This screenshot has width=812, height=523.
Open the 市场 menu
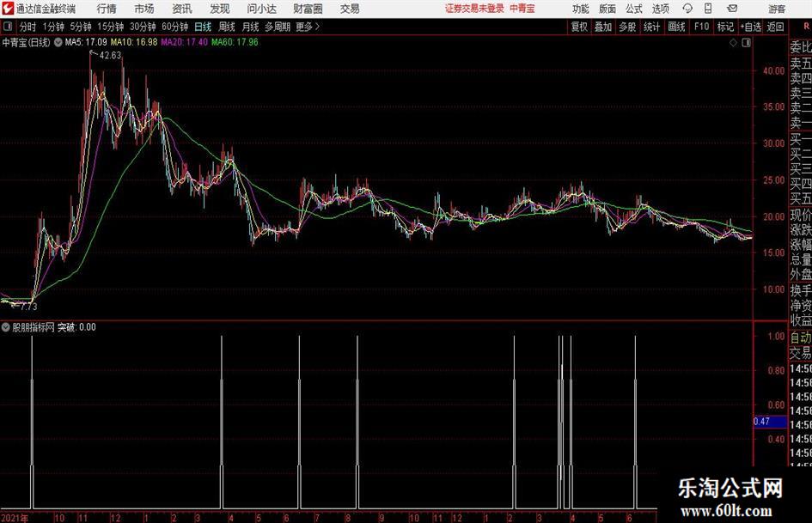144,9
